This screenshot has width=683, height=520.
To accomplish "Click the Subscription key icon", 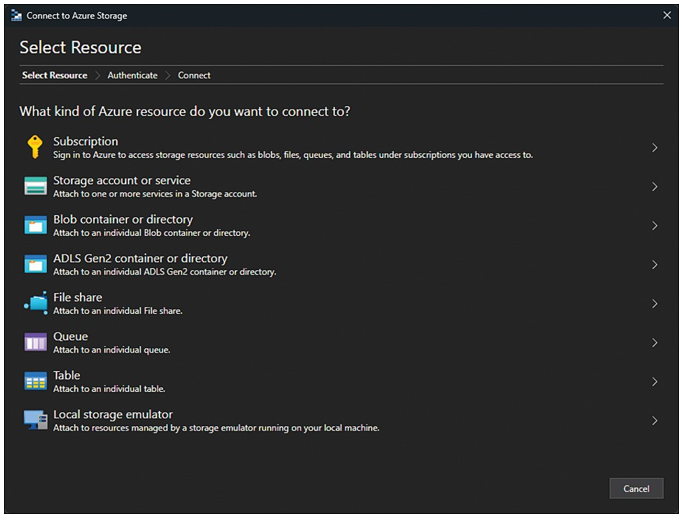I will 35,147.
